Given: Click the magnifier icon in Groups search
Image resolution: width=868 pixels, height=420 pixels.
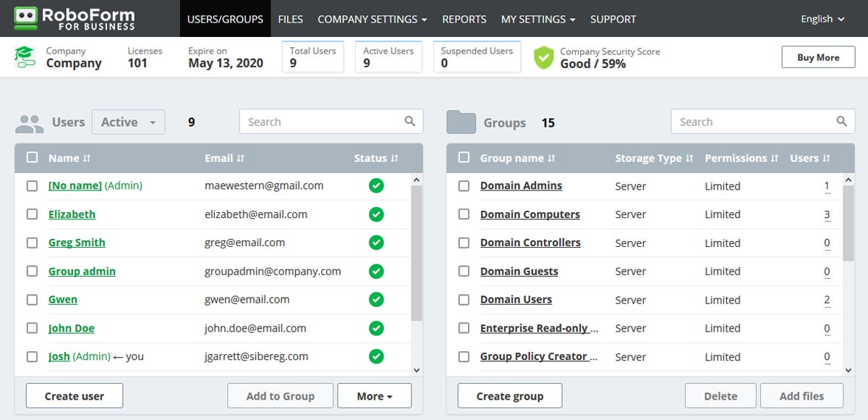Looking at the screenshot, I should point(841,122).
